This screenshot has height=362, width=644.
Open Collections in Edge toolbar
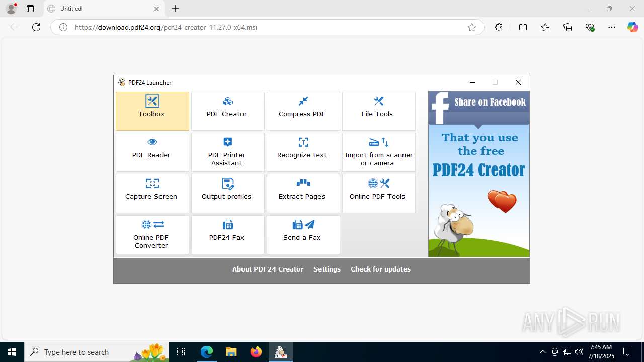point(568,27)
